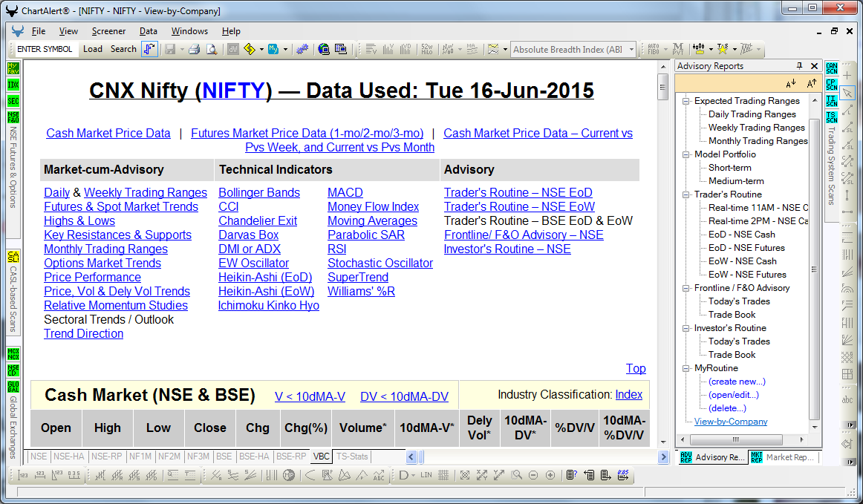Select EoD - NSE Futures tree item
Screen dimensions: 863x504
746,248
